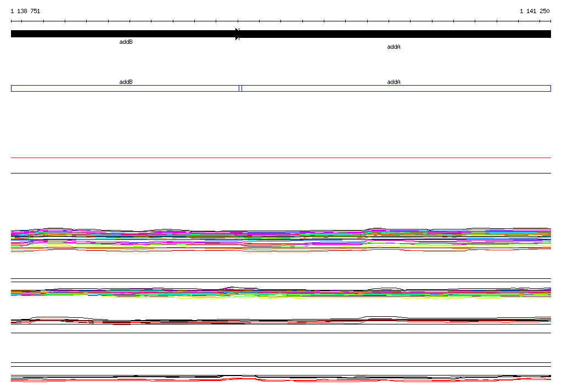562x392 pixels.
Task: Click the addA label above blue box
Action: point(394,82)
